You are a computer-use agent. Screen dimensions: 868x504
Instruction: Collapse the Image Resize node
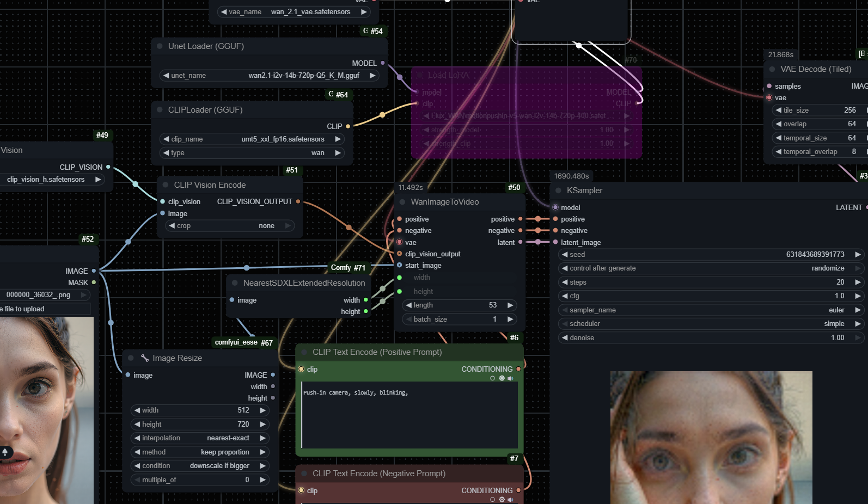coord(131,358)
